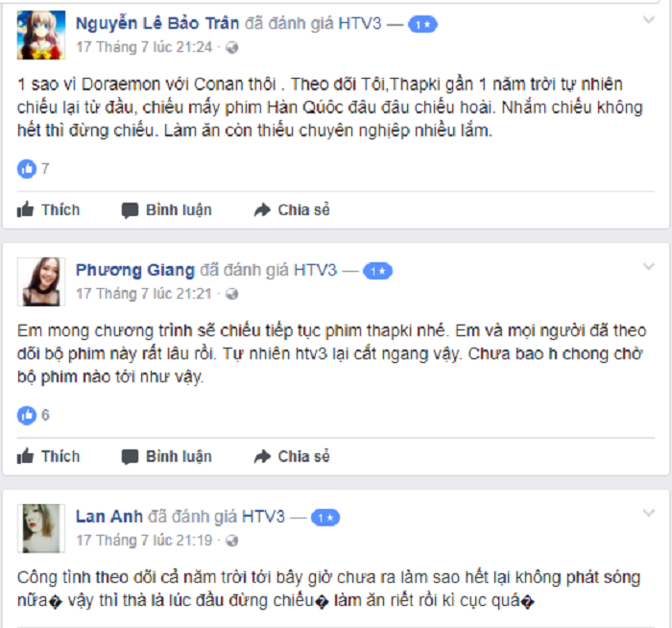Open Phương Giang's profile name link
This screenshot has width=672, height=628.
(x=135, y=271)
